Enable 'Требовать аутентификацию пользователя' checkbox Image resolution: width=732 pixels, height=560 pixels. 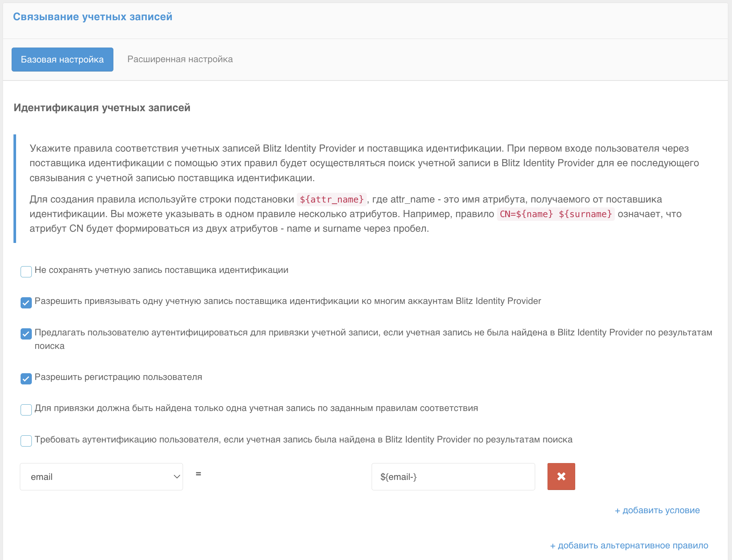tap(26, 441)
